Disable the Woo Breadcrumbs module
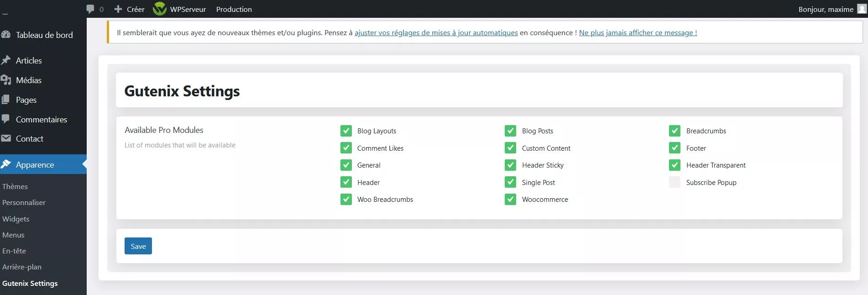 (x=346, y=200)
